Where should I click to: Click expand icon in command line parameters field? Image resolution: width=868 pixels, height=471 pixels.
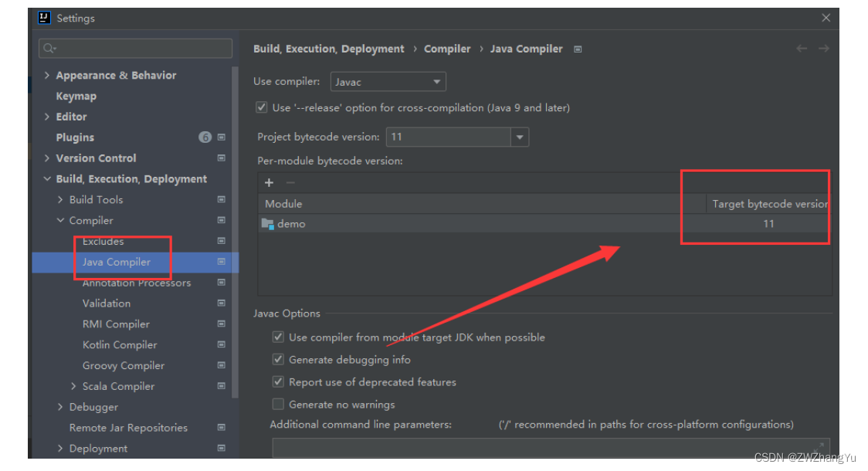819,446
